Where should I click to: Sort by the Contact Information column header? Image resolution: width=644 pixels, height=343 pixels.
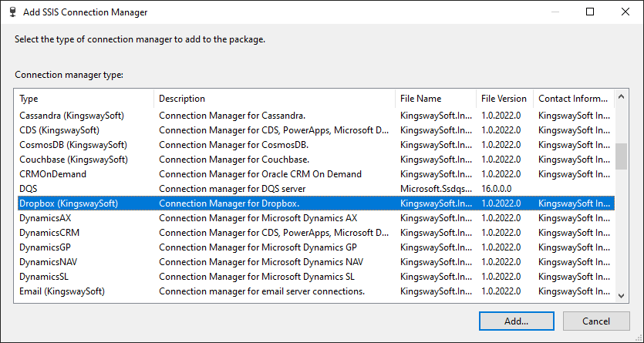point(574,99)
